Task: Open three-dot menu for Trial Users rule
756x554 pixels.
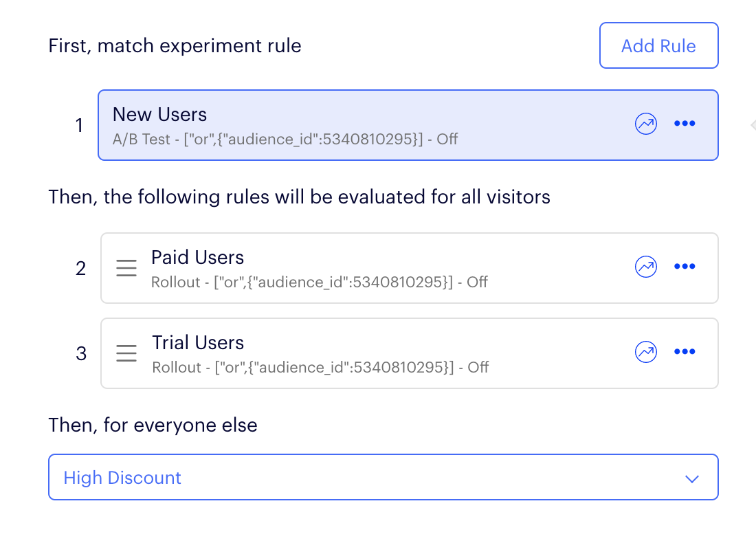Action: click(x=684, y=351)
